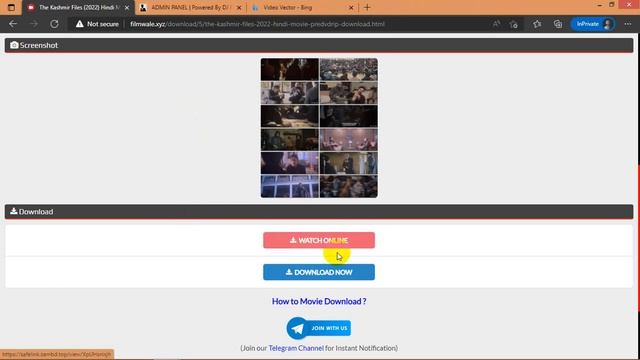Click the Not secure warning indicator

[97, 24]
